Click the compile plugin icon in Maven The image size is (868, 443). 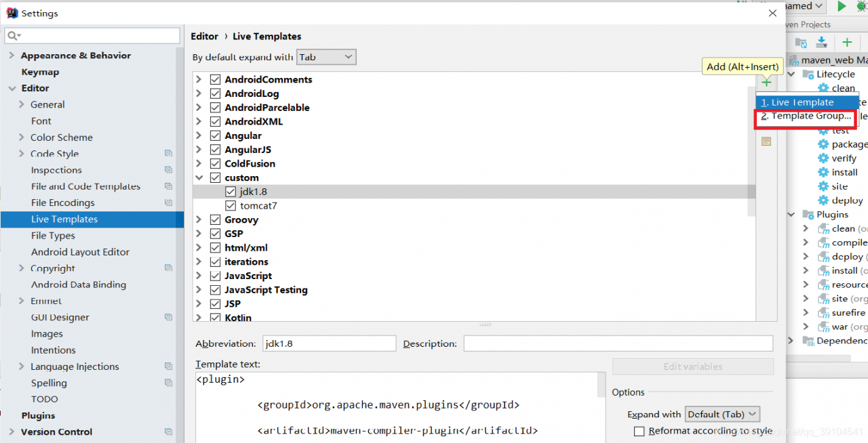[823, 242]
